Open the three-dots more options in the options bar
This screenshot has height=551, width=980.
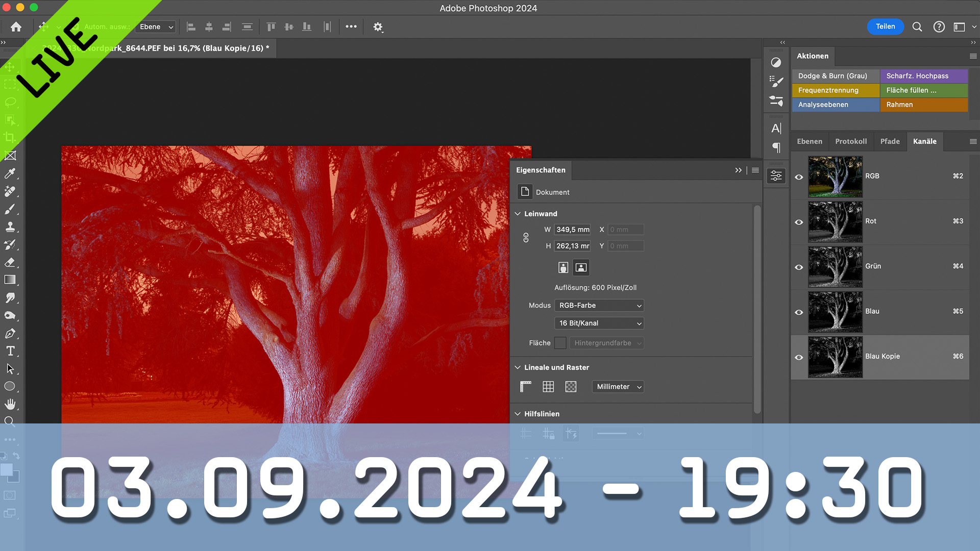351,27
